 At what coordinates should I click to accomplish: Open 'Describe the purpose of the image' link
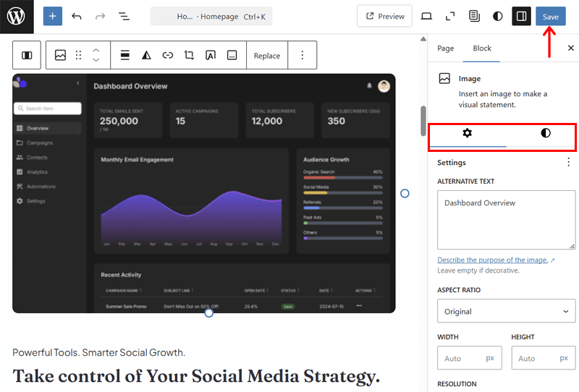492,260
